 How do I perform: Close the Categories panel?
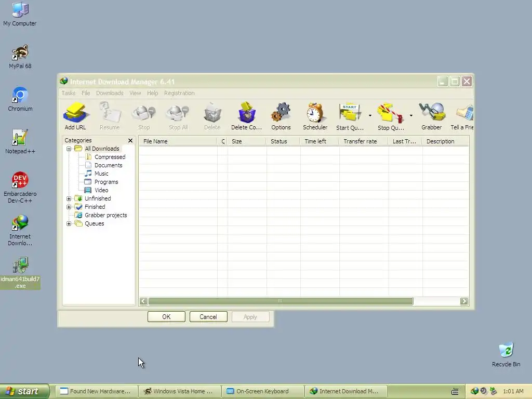[x=130, y=140]
